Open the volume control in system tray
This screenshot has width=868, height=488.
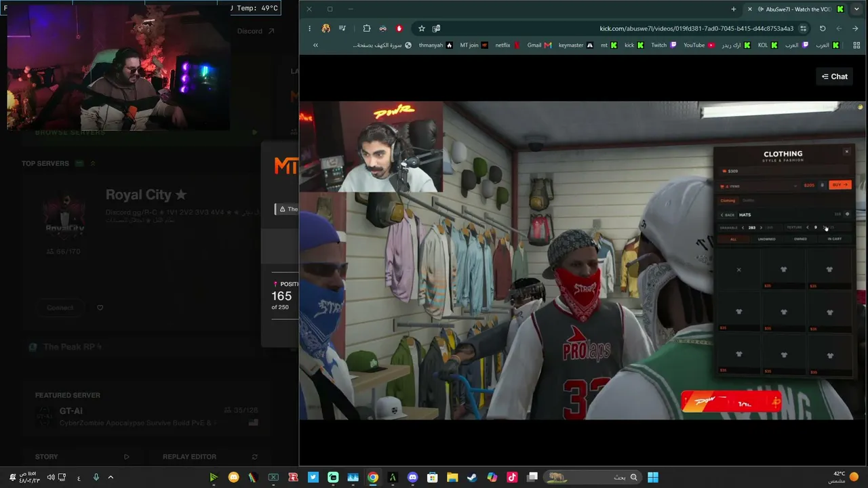(51, 477)
